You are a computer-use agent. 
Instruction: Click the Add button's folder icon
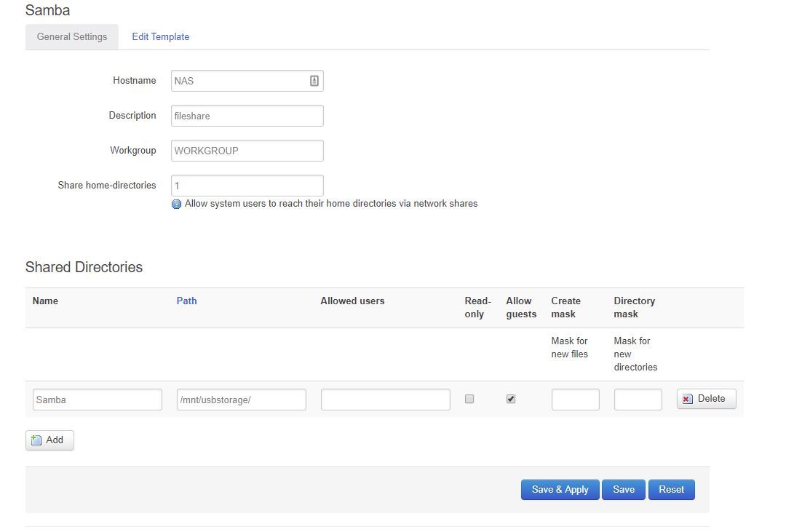point(36,440)
